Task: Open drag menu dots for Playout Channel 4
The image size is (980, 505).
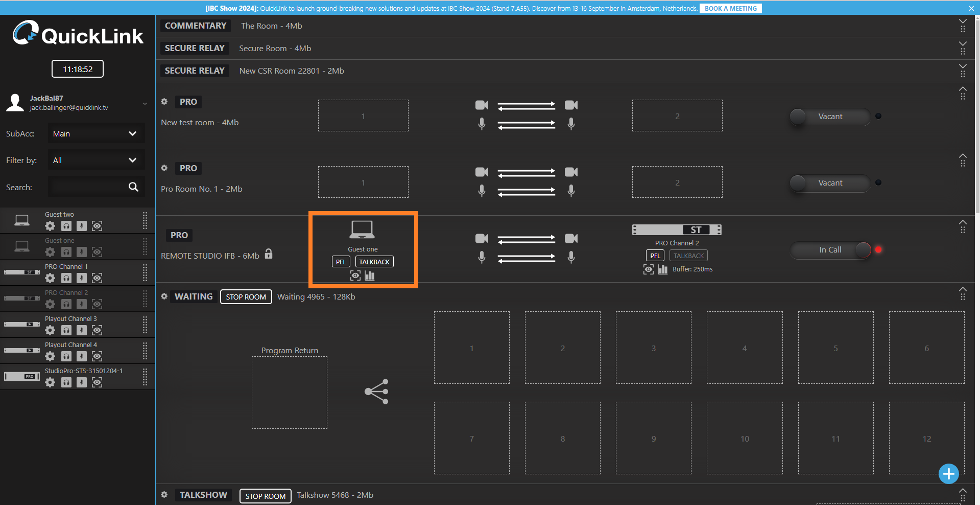Action: (x=145, y=351)
